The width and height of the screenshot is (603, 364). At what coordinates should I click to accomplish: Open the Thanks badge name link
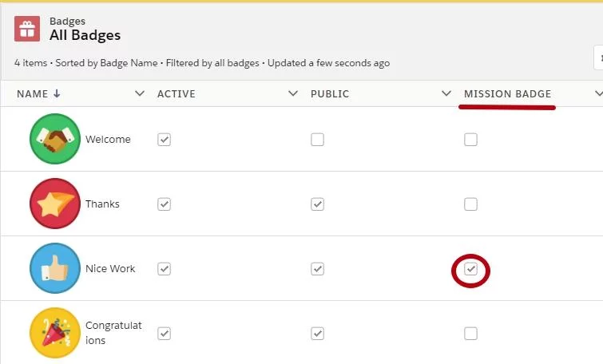tap(102, 204)
